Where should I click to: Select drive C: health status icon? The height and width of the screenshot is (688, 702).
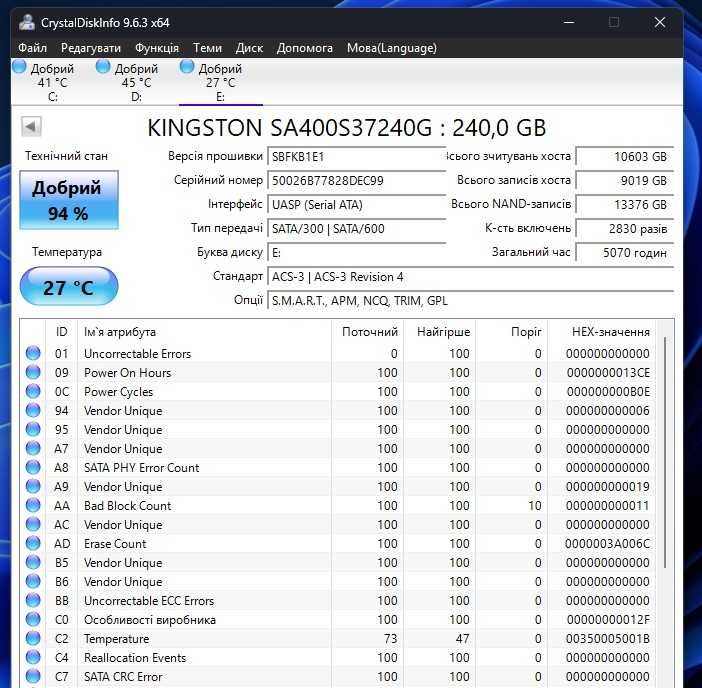pos(19,66)
